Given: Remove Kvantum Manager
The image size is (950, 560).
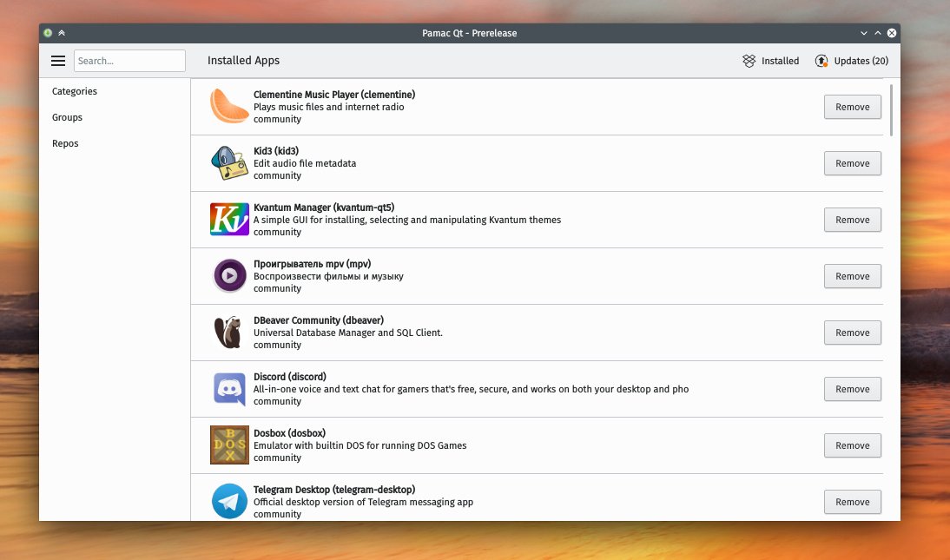Looking at the screenshot, I should pos(853,220).
